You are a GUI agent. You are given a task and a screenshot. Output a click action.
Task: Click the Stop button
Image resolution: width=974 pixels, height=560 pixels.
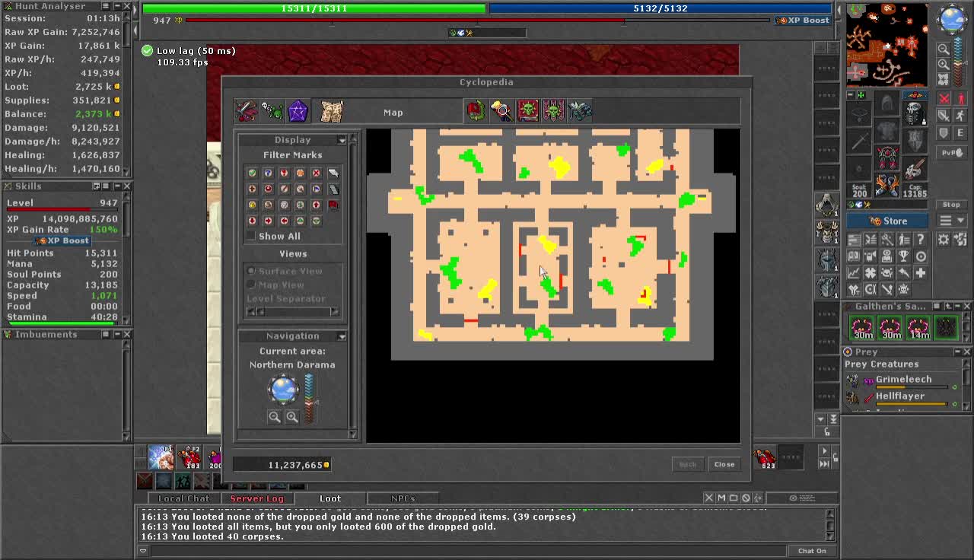(x=951, y=205)
